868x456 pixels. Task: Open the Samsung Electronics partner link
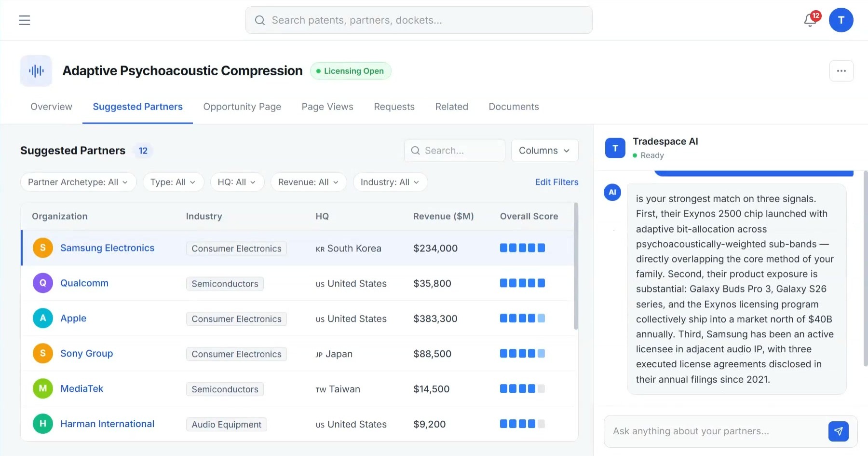pos(107,248)
